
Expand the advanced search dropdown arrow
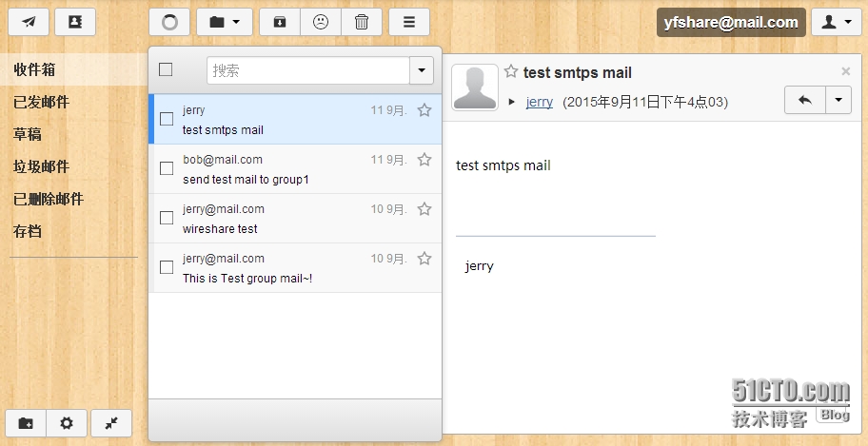click(422, 70)
